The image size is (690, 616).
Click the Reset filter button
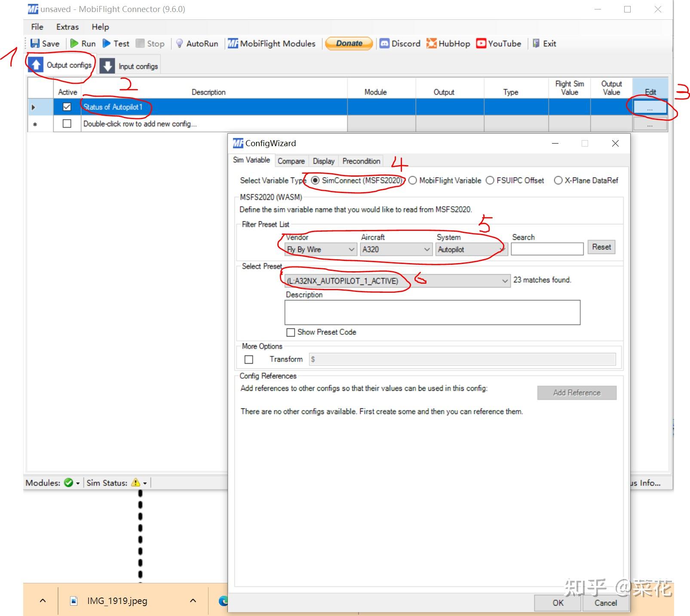click(601, 247)
